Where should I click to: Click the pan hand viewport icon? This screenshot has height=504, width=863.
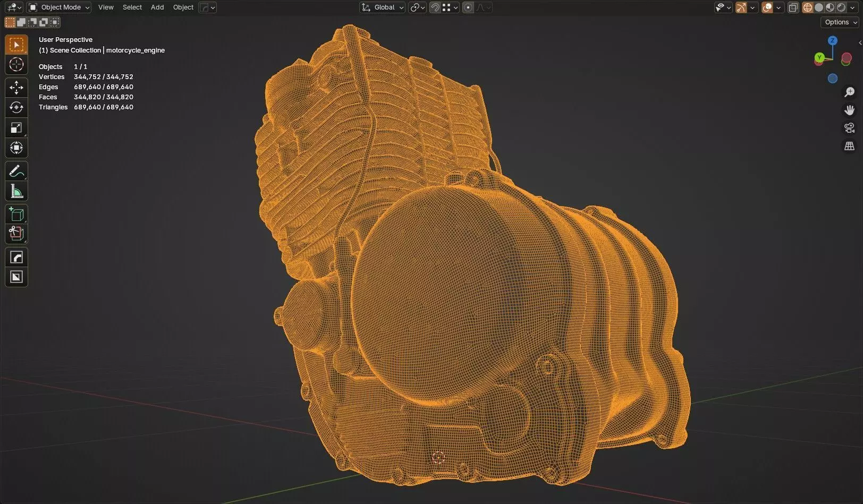(849, 110)
